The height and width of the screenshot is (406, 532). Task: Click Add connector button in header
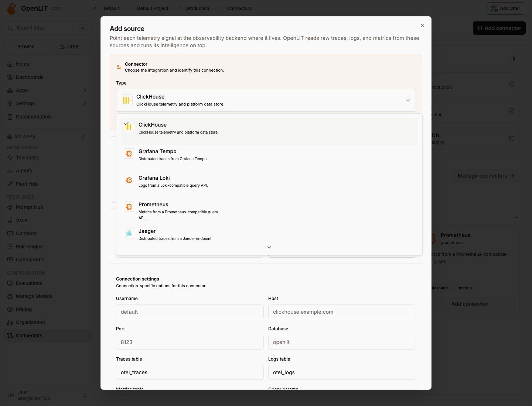499,28
